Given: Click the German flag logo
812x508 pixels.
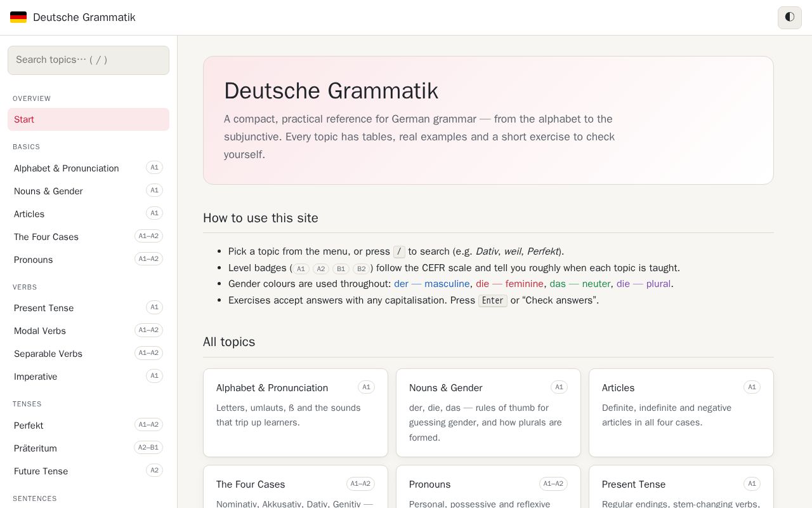Looking at the screenshot, I should coord(18,17).
